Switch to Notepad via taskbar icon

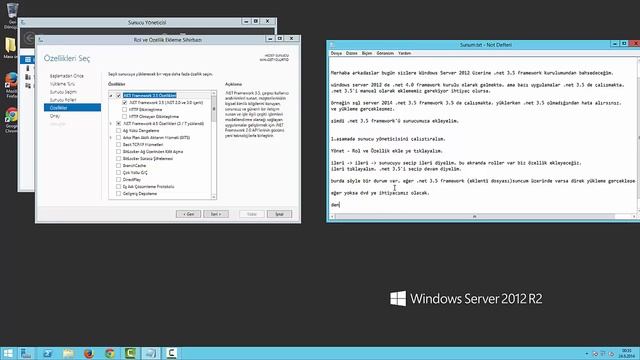[x=151, y=353]
